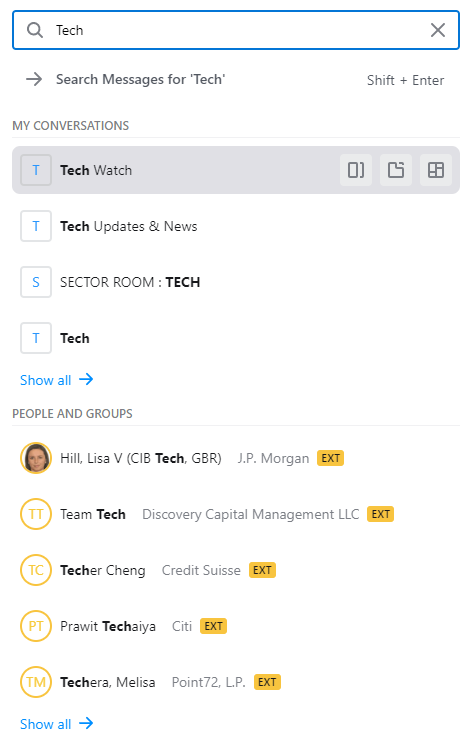
Task: Open Tech Watch in side panel icon
Action: 356,170
